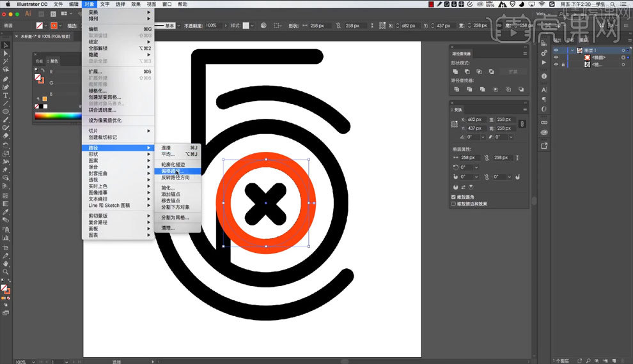Unlock the locked sublayer padlock
Viewport: 633px width, 364px height.
[563, 64]
